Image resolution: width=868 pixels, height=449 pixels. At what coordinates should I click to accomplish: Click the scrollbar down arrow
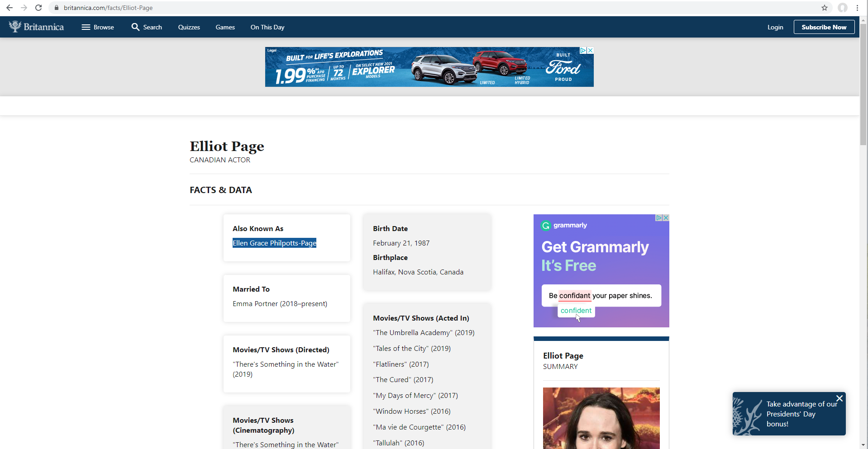click(x=863, y=445)
